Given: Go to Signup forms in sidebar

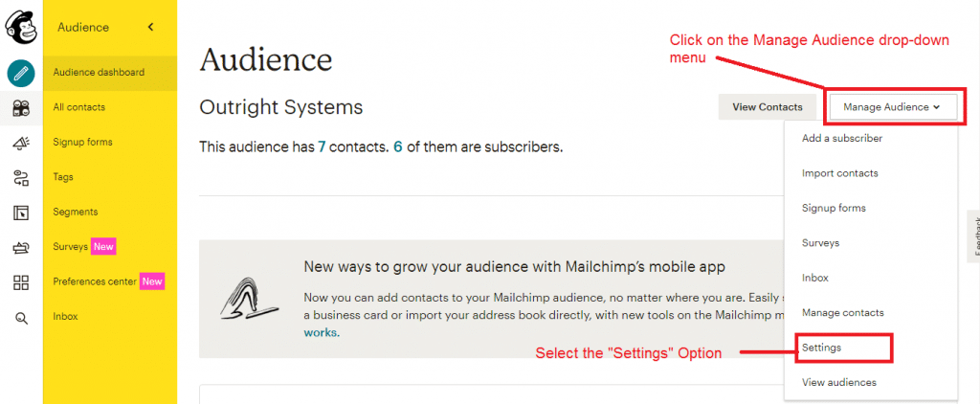Looking at the screenshot, I should [82, 142].
